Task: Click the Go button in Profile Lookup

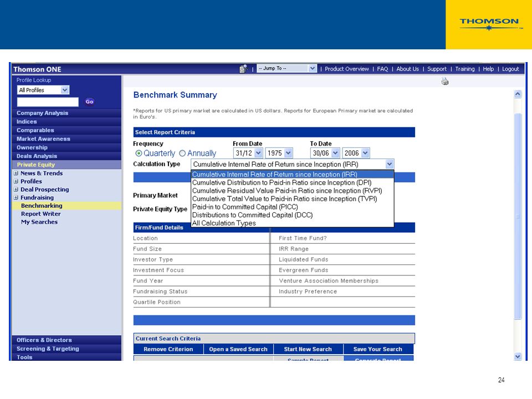Action: point(90,101)
